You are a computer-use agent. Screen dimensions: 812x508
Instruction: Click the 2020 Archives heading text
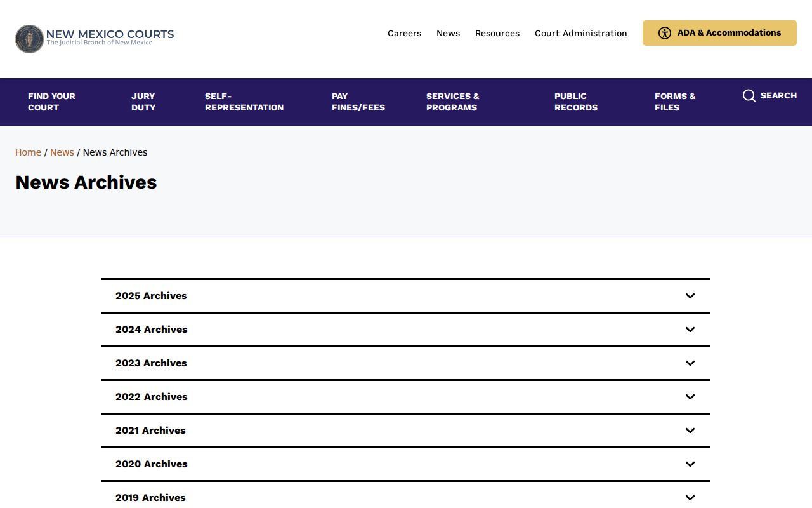[x=152, y=464]
